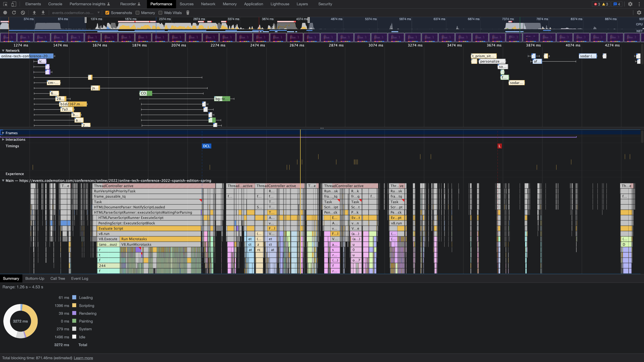The width and height of the screenshot is (644, 362).
Task: Enable the Memory checkbox
Action: point(138,13)
